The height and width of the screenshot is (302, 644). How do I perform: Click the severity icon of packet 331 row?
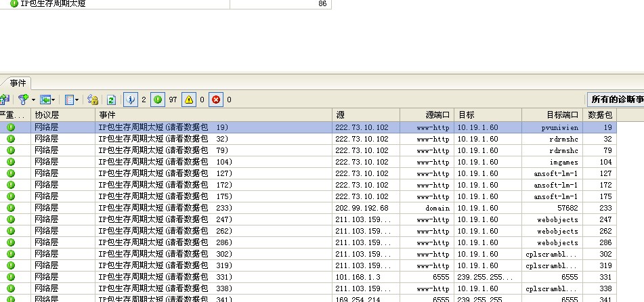[x=11, y=277]
